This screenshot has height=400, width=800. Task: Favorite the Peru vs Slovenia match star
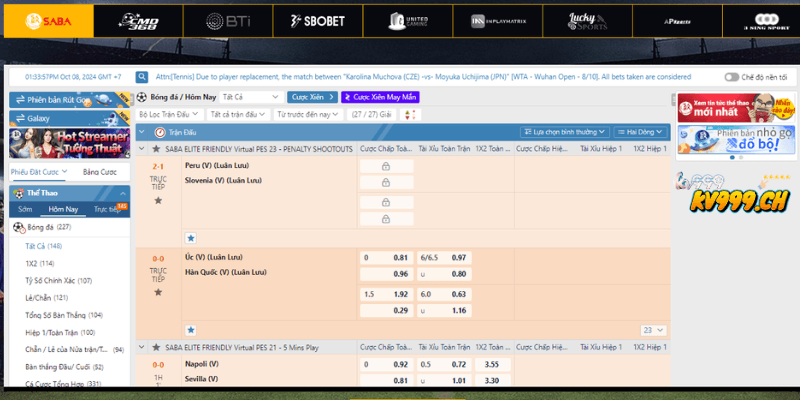(x=158, y=201)
